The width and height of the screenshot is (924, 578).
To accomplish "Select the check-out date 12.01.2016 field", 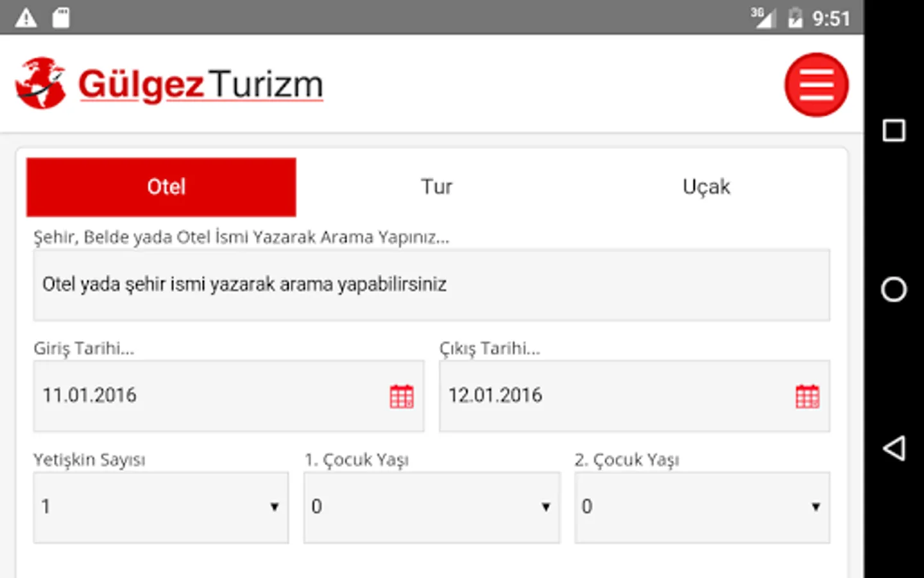I will tap(634, 396).
